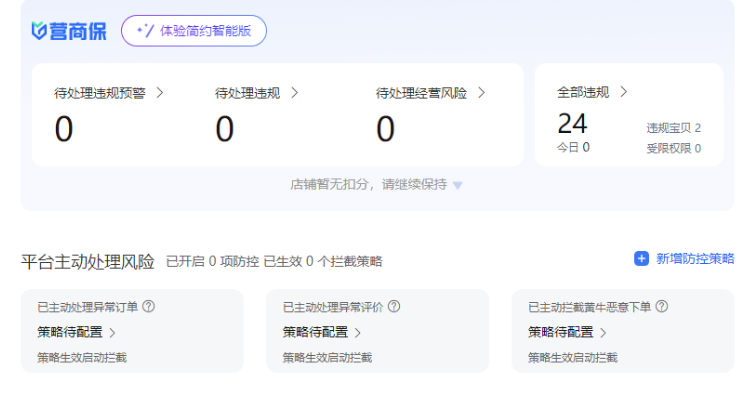Click the 营商保 shield logo icon
Screen dimensions: 738x400
click(x=40, y=31)
